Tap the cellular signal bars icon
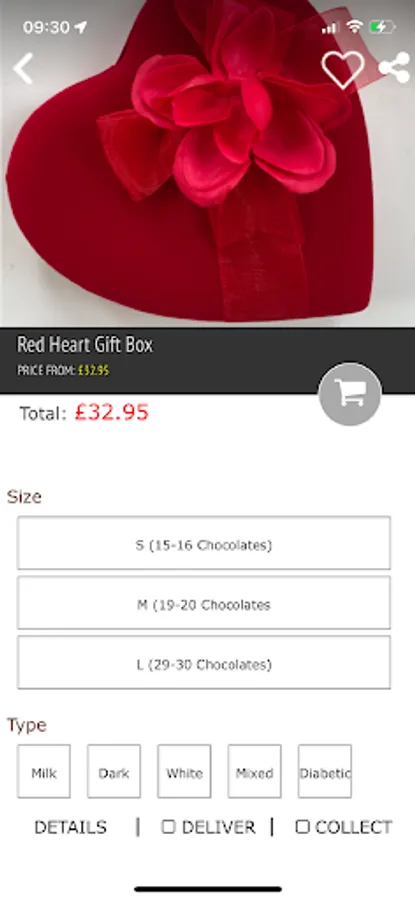The height and width of the screenshot is (900, 415). click(x=330, y=28)
